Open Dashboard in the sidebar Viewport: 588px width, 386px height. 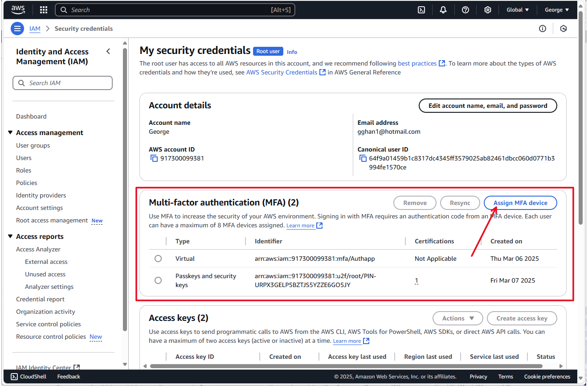(x=31, y=116)
